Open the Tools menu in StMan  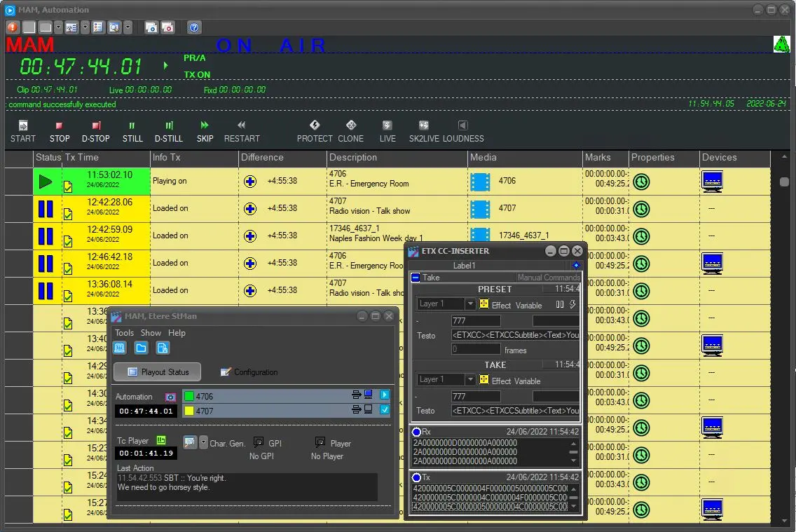(x=124, y=333)
